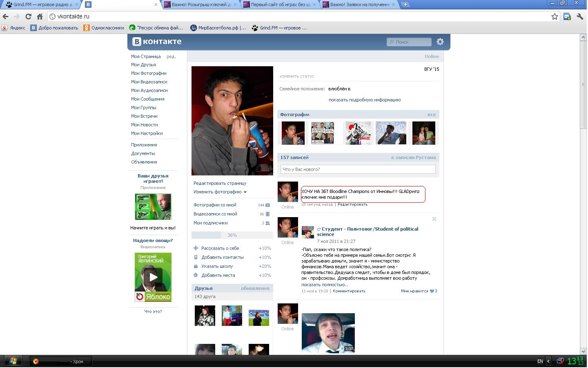Open Мои Сообщения in the sidebar

[147, 99]
